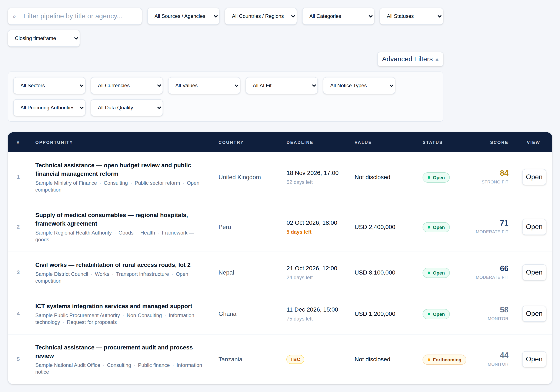Click the OPPORTUNITY column header
The height and width of the screenshot is (392, 560).
[x=54, y=142]
